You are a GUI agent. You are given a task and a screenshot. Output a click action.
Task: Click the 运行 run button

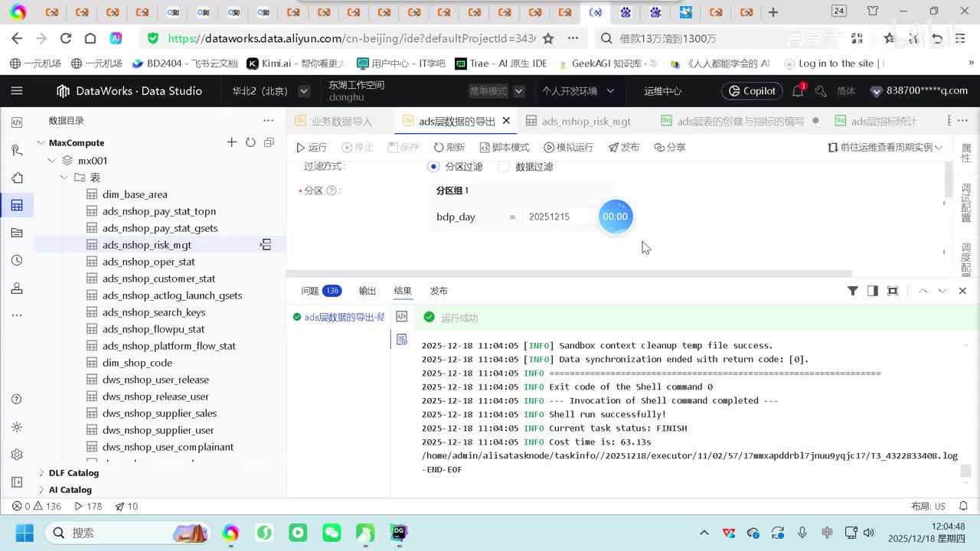point(312,147)
